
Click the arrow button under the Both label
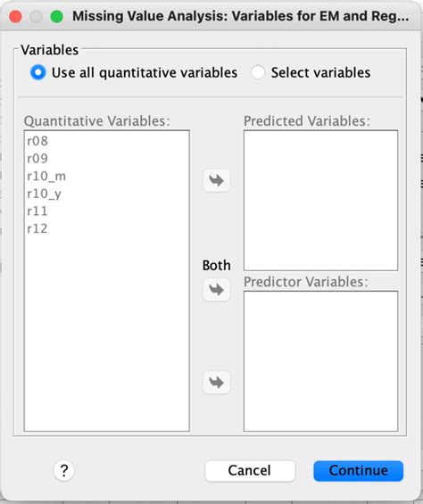tap(217, 290)
